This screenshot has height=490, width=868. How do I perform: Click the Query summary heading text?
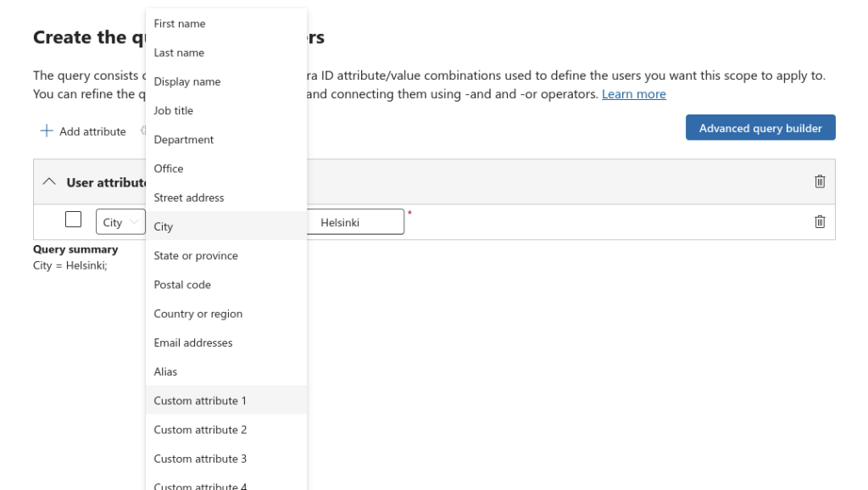pos(75,250)
